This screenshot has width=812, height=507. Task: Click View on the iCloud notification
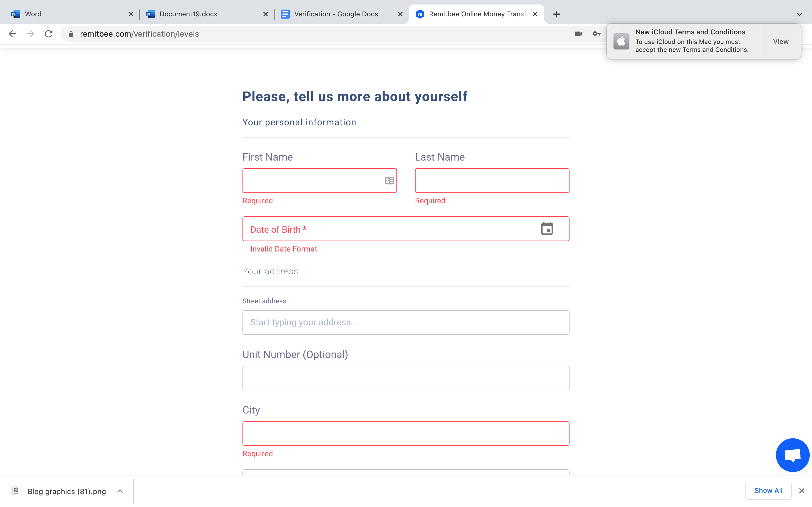click(x=780, y=42)
